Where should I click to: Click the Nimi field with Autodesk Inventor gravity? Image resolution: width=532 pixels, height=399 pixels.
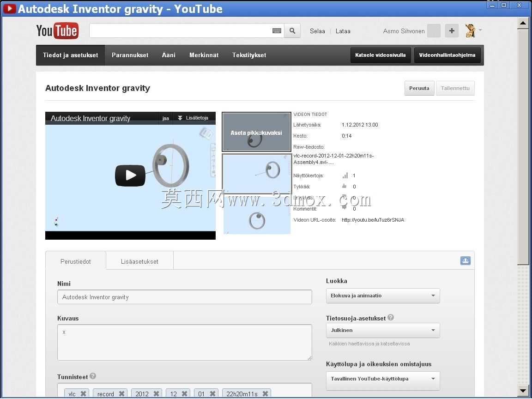pyautogui.click(x=185, y=297)
